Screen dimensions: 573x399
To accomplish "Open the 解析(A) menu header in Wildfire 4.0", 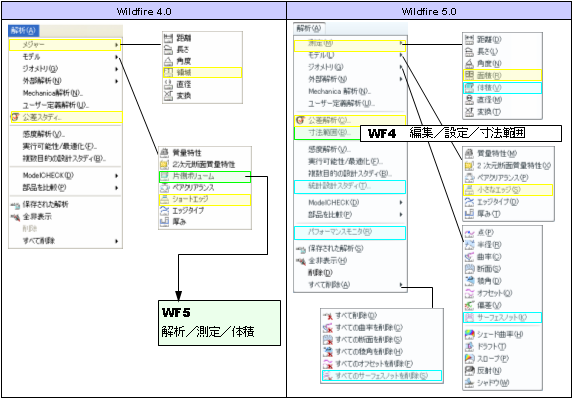I will [x=23, y=30].
